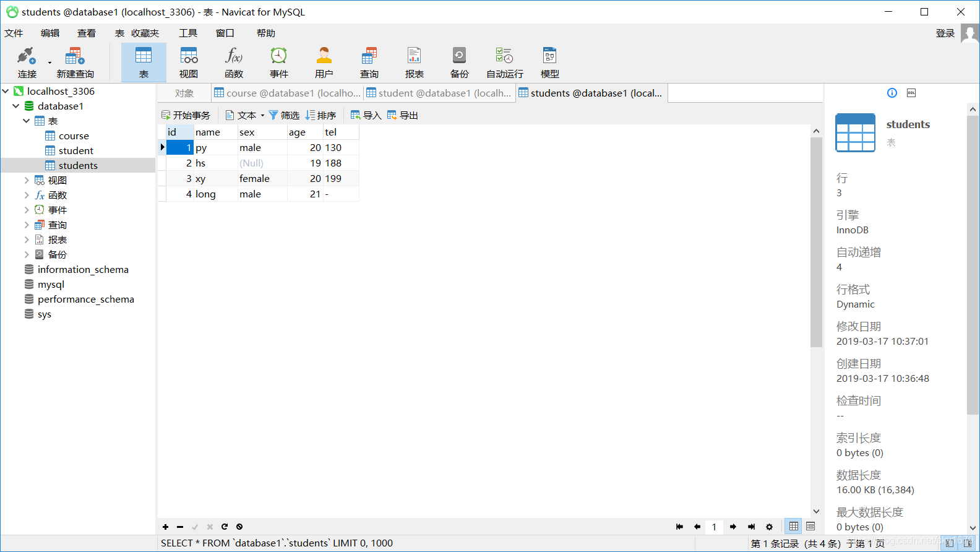The height and width of the screenshot is (552, 980).
Task: Click the user avatar icon
Action: coord(970,33)
